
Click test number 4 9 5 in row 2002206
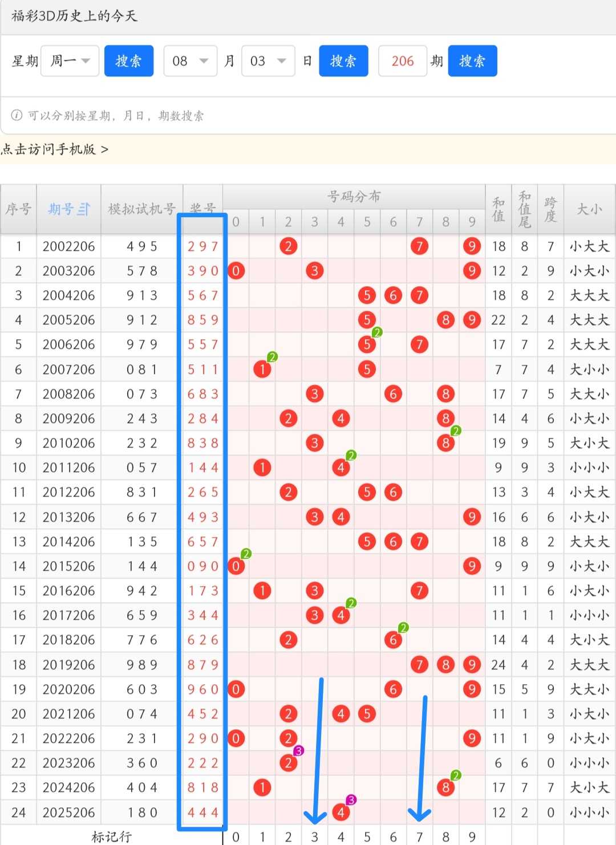coord(142,246)
